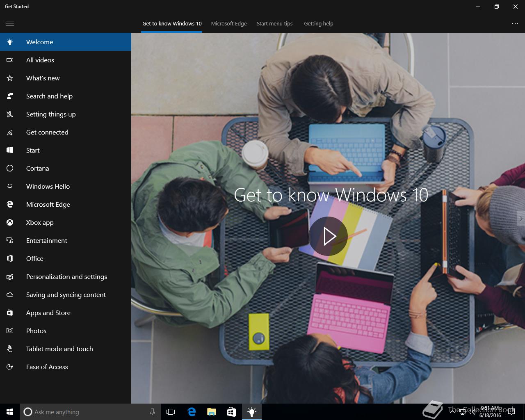This screenshot has width=525, height=420.
Task: Click the Microsoft Edge icon in sidebar
Action: [10, 204]
